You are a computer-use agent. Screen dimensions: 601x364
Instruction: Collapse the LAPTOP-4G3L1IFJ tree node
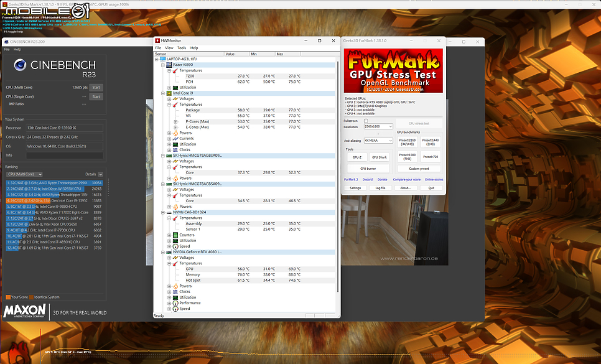coord(156,59)
